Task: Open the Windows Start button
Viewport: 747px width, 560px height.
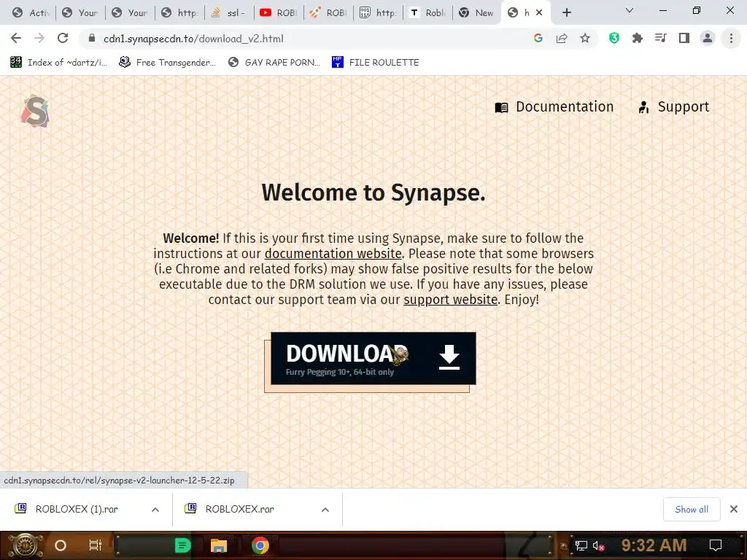Action: point(25,545)
